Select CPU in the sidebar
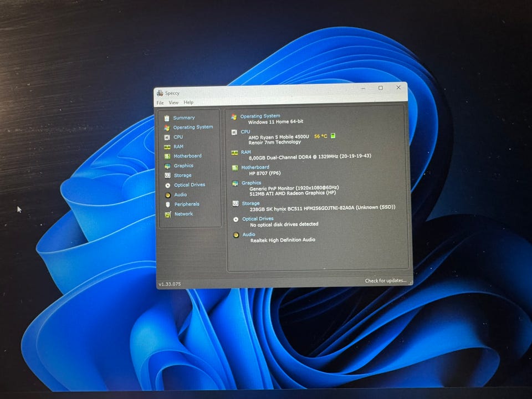 click(x=178, y=137)
